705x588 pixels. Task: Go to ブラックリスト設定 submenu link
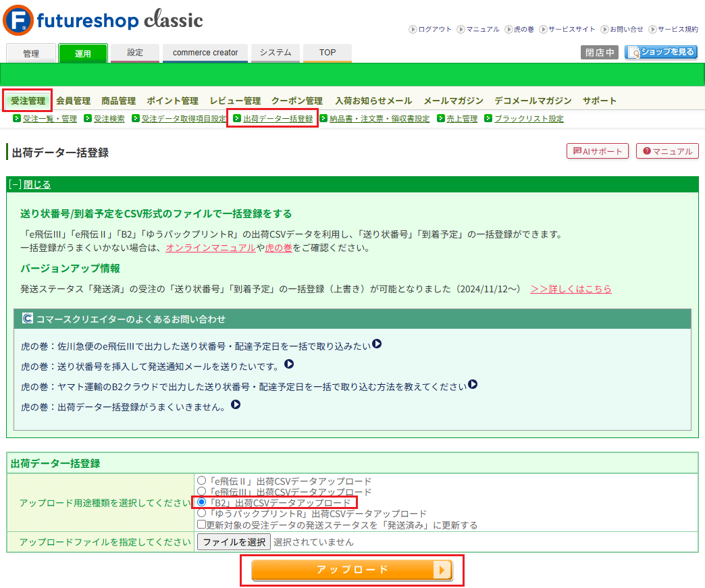[529, 119]
